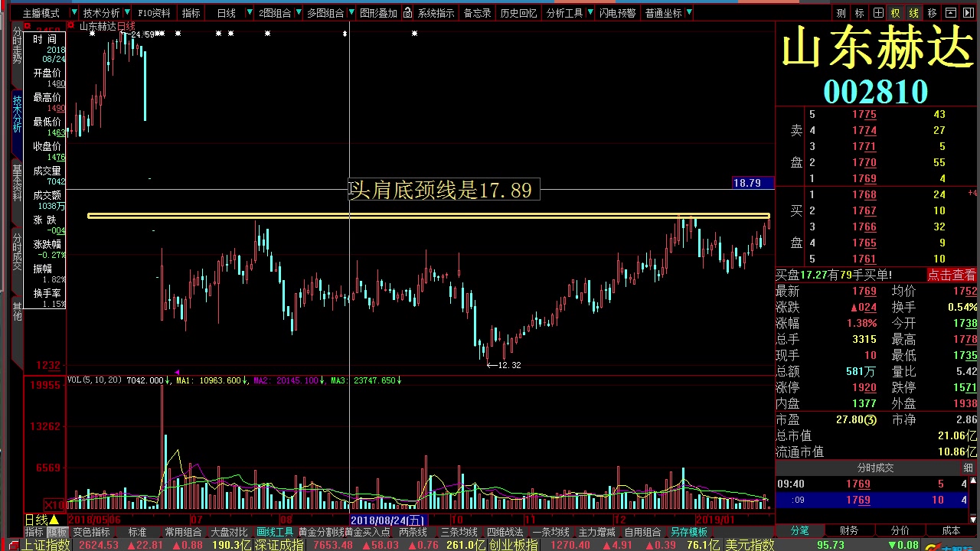Screen dimensions: 980x551
Task: Open the 多图组合 layout
Action: click(325, 13)
